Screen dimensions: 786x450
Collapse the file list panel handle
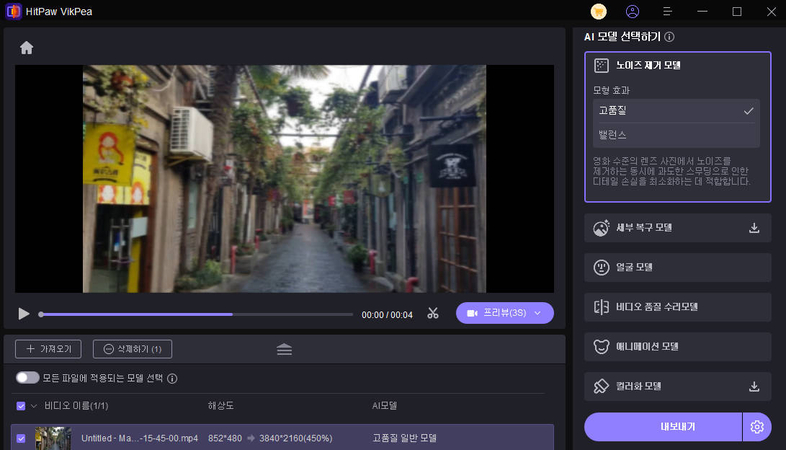284,349
